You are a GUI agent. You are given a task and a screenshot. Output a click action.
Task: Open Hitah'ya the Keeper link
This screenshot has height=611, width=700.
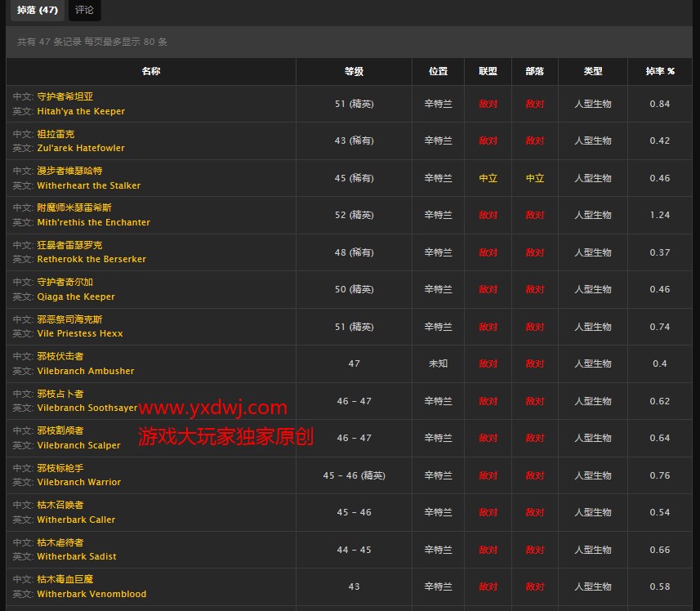click(81, 111)
